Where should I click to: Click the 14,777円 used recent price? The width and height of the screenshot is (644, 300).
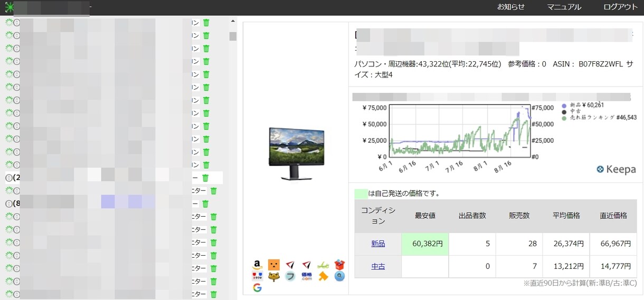[x=614, y=266]
